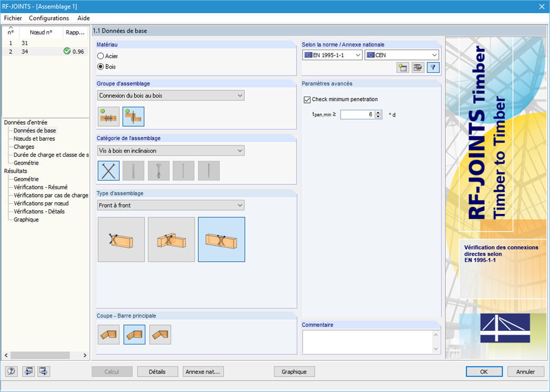Select Géométrie under Données d'entrée
Image resolution: width=550 pixels, height=392 pixels.
point(26,163)
